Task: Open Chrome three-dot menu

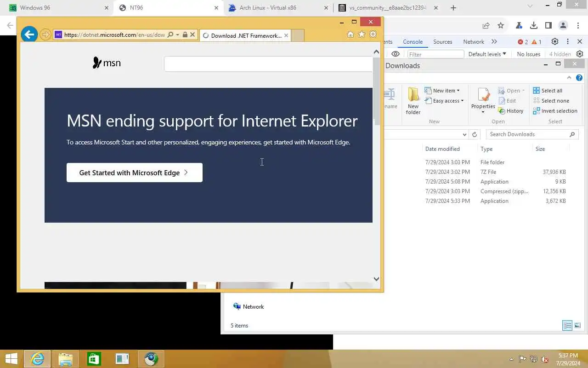Action: point(577,26)
